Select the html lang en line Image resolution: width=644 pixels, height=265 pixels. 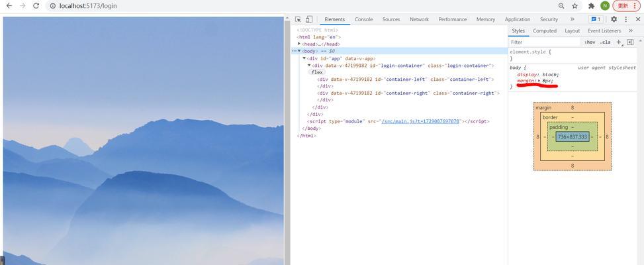point(318,37)
